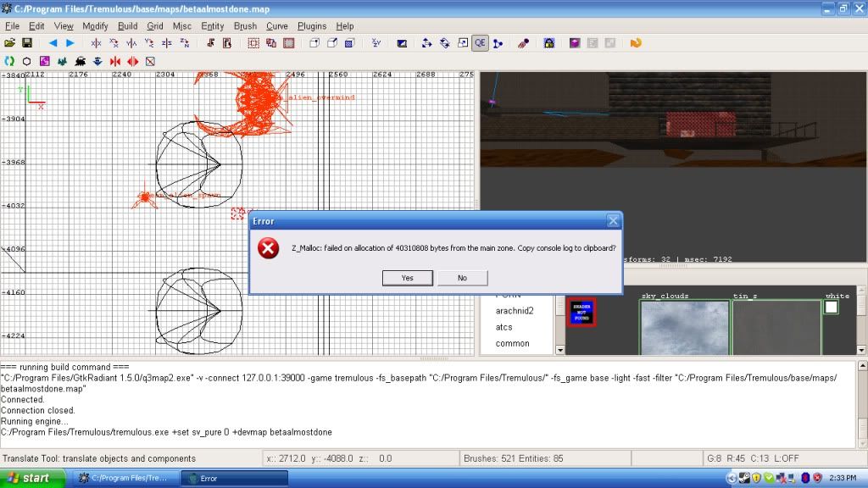The height and width of the screenshot is (488, 868).
Task: Select the atcs texture folder
Action: pos(504,327)
